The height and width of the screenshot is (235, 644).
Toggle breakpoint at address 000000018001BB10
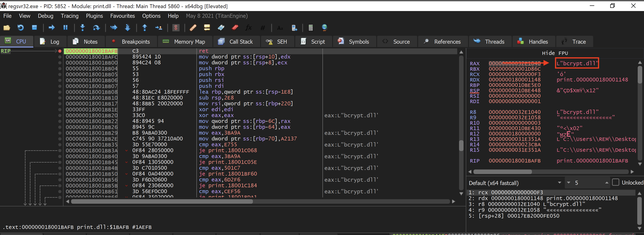(x=60, y=98)
